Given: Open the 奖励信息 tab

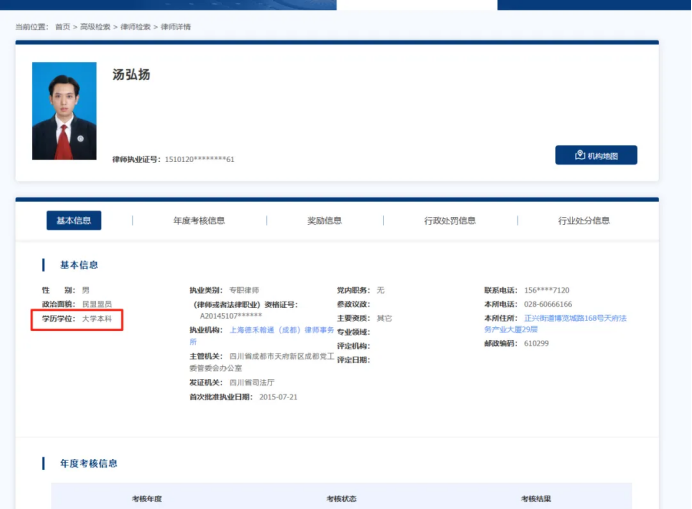Looking at the screenshot, I should point(324,221).
